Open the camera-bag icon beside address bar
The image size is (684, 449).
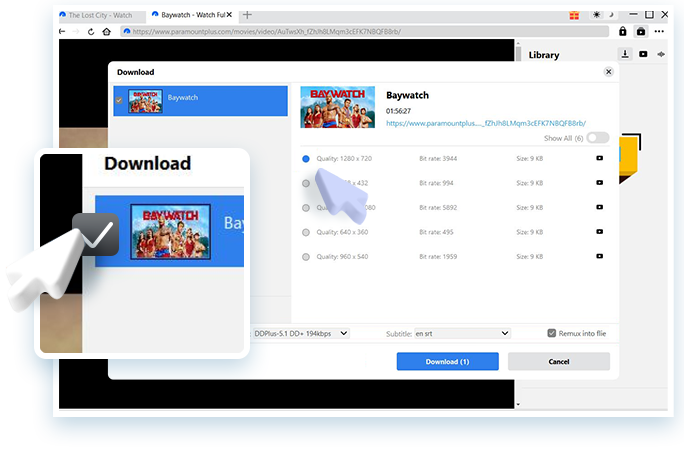pyautogui.click(x=641, y=31)
